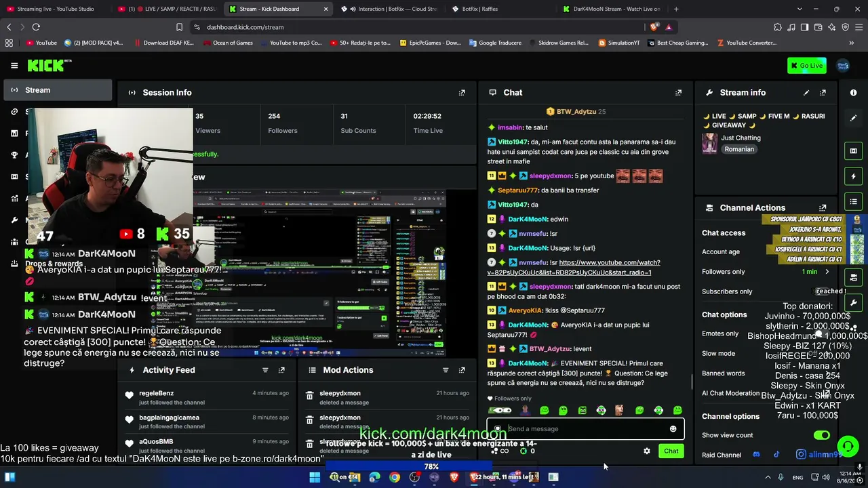Open Brave Shields icon
The image size is (868, 488).
[654, 27]
